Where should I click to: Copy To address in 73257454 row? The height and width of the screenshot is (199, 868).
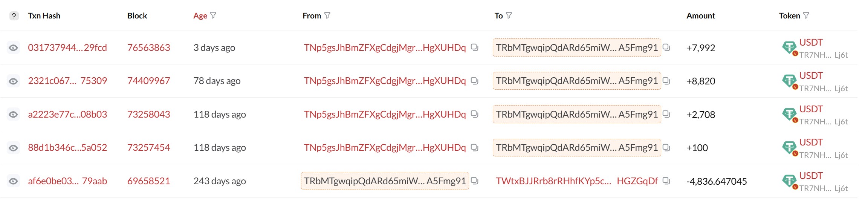[x=666, y=147]
